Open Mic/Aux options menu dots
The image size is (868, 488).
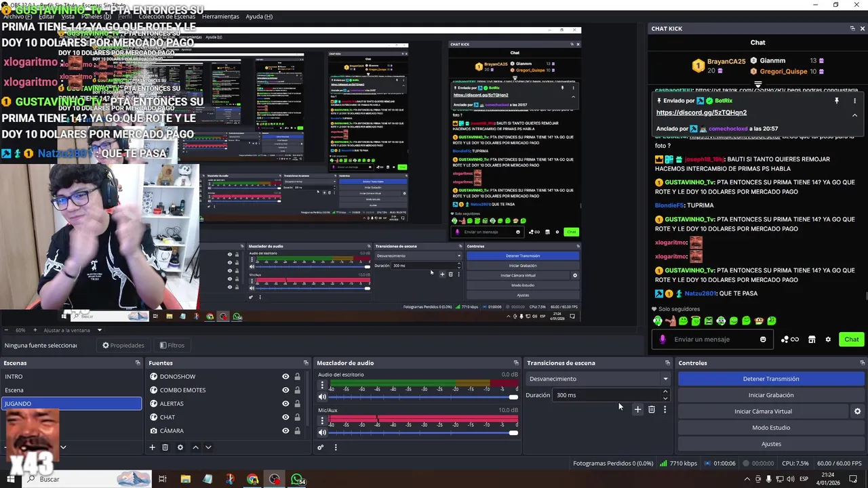(322, 420)
